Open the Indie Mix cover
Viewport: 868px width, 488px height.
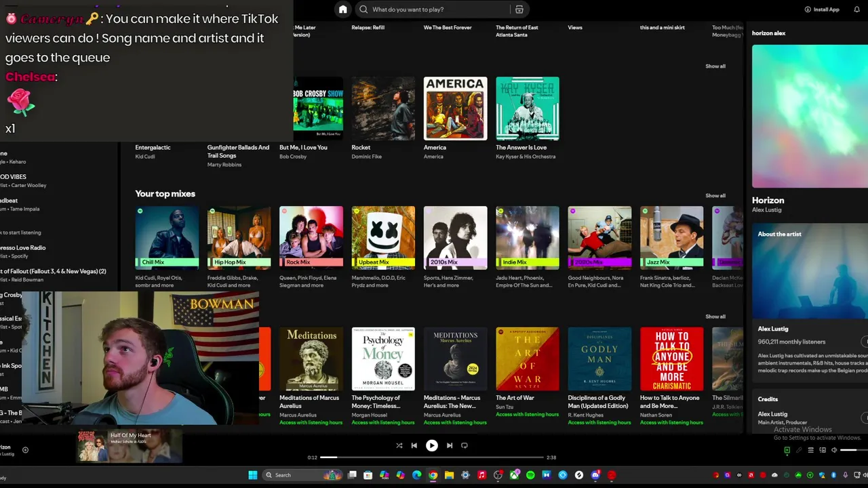point(528,238)
